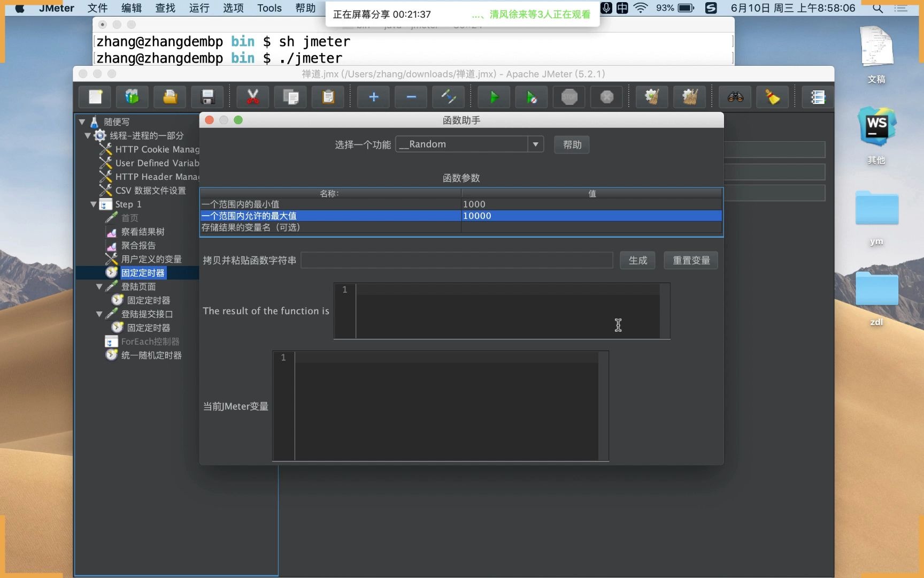Click the Wi-Fi status menu bar icon
924x578 pixels.
(640, 8)
